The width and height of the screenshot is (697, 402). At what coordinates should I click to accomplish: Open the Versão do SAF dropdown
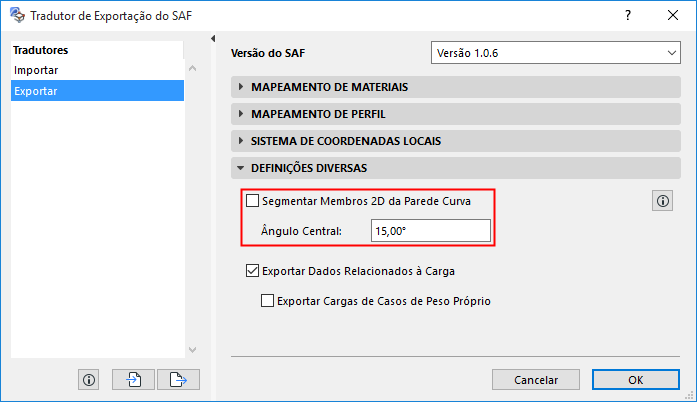pos(556,53)
